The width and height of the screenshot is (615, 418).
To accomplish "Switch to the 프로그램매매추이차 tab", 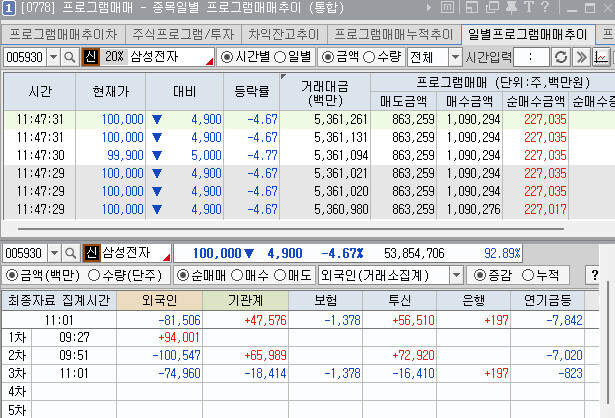I will (63, 35).
